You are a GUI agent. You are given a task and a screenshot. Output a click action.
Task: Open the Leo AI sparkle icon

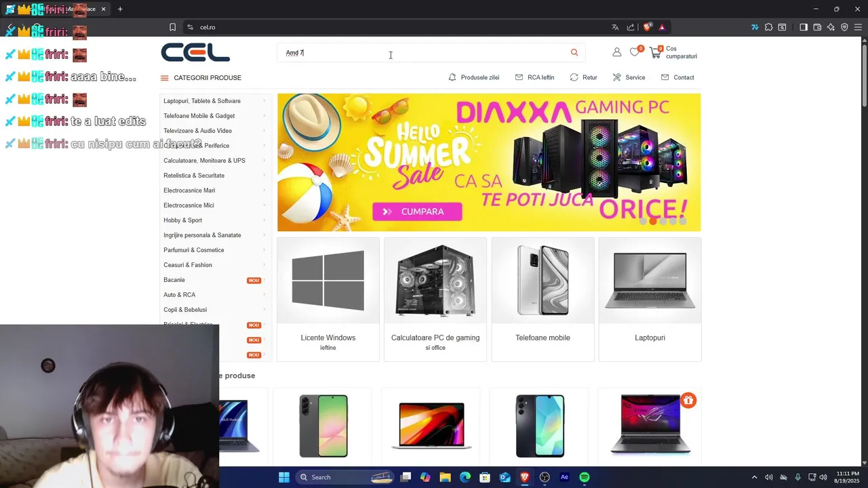click(831, 27)
